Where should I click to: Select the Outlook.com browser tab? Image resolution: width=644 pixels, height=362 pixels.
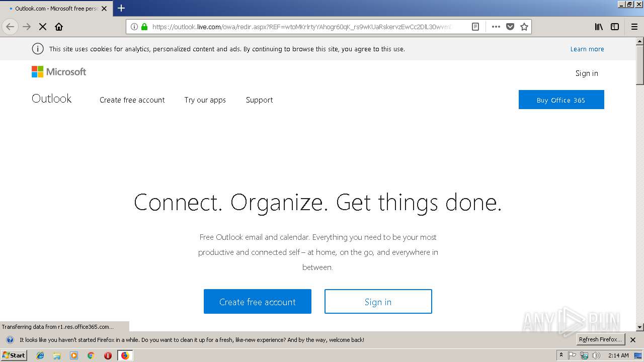[x=56, y=9]
